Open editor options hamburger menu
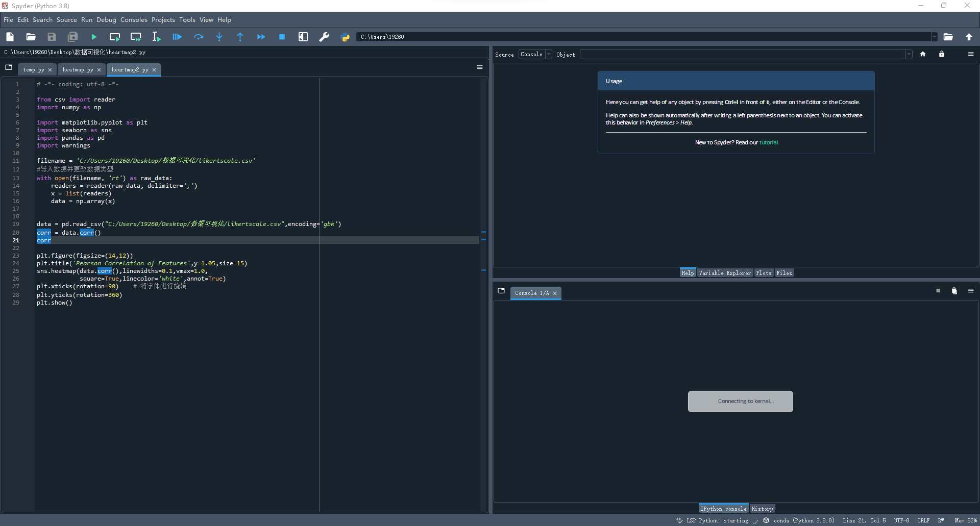 [x=480, y=67]
